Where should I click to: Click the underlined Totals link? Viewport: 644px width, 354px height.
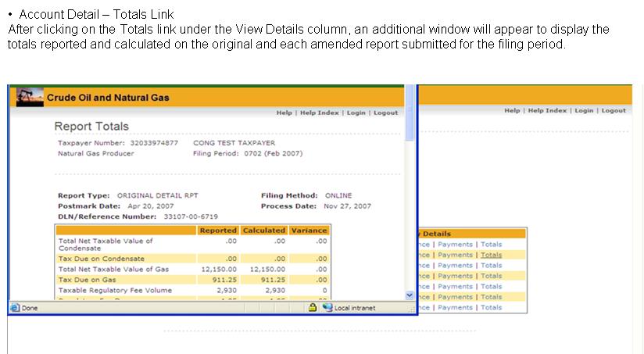492,255
